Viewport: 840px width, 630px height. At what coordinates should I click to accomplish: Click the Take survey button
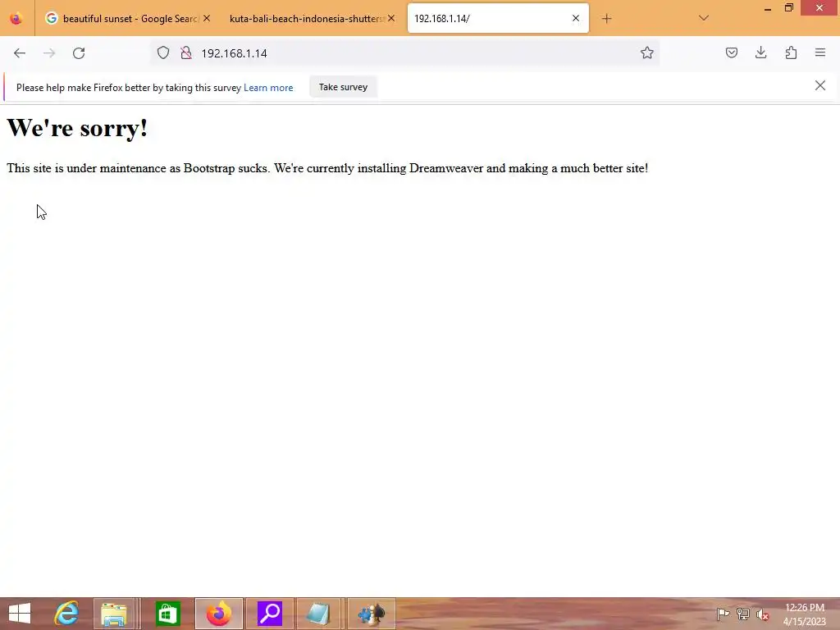(344, 87)
